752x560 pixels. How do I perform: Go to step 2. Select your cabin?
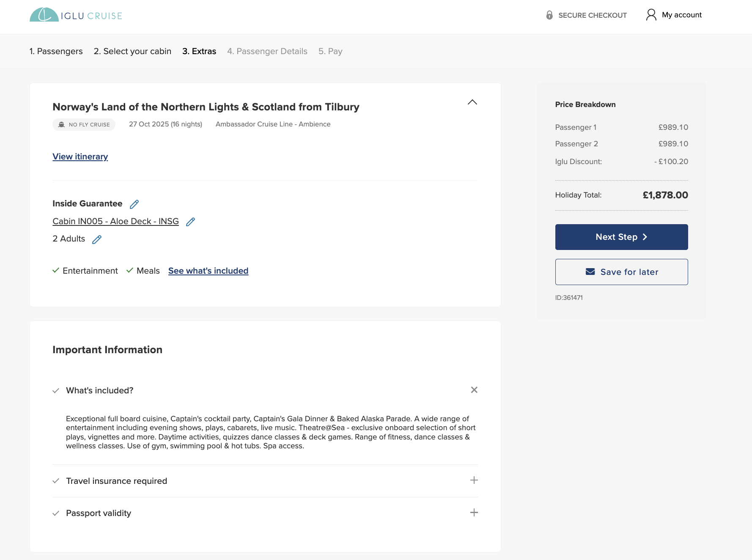tap(132, 51)
